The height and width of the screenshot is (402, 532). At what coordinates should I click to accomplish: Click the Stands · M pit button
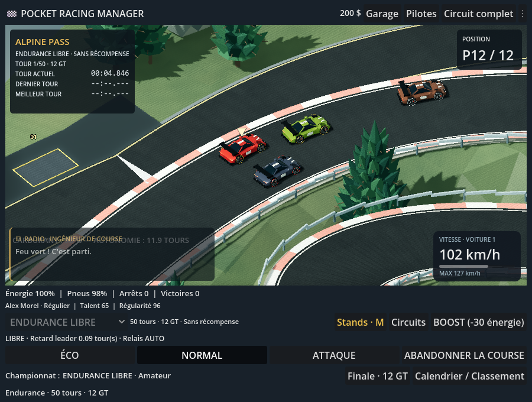(x=361, y=322)
